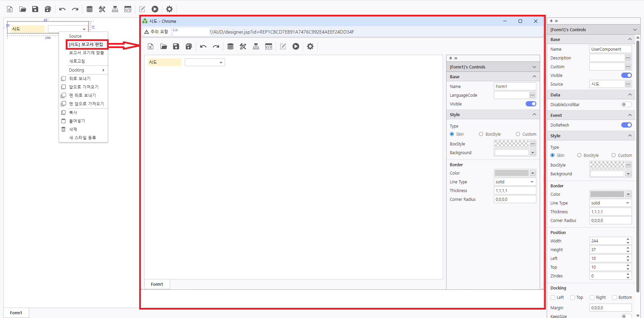Click design tools icon in main toolbar
644x318 pixels.
click(102, 9)
